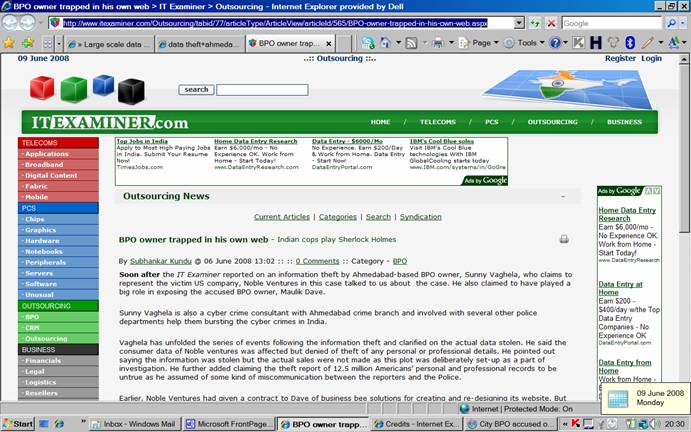The height and width of the screenshot is (432, 691).
Task: Click the black cube icon
Action: (131, 92)
